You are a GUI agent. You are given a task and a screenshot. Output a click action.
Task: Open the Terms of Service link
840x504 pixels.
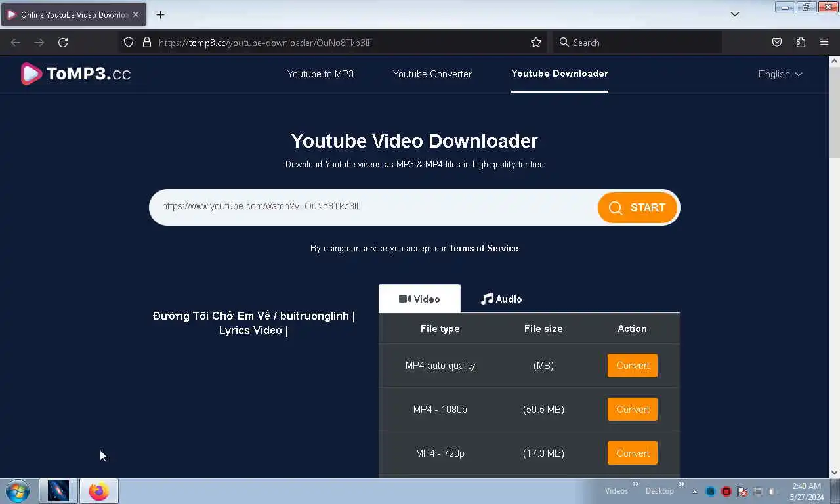point(484,248)
